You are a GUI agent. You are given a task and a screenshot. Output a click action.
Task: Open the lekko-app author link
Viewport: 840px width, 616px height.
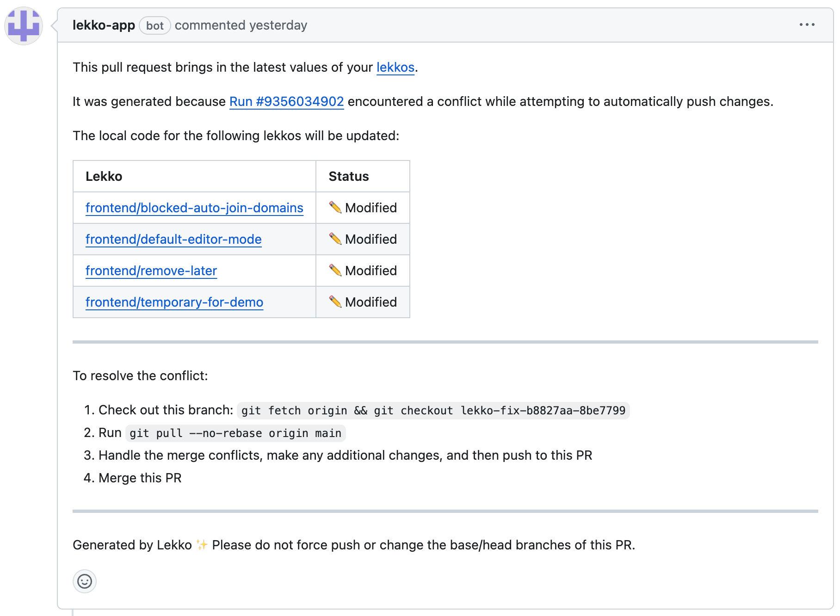(104, 25)
